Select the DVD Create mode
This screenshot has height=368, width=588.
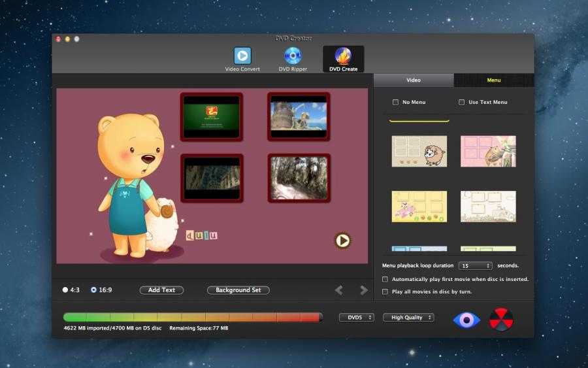point(343,59)
